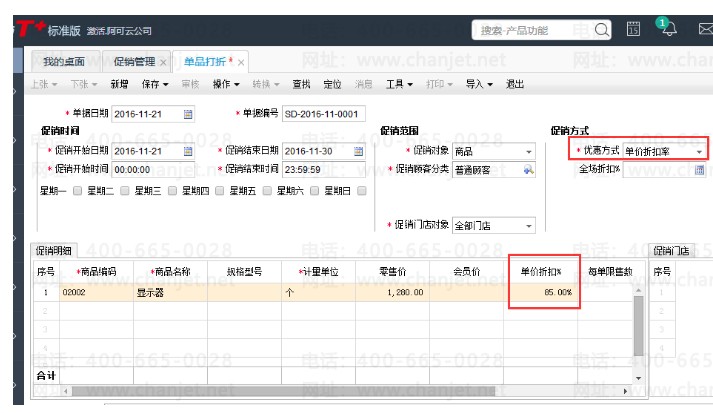Expand the 促销门店对象 dropdown

click(528, 226)
